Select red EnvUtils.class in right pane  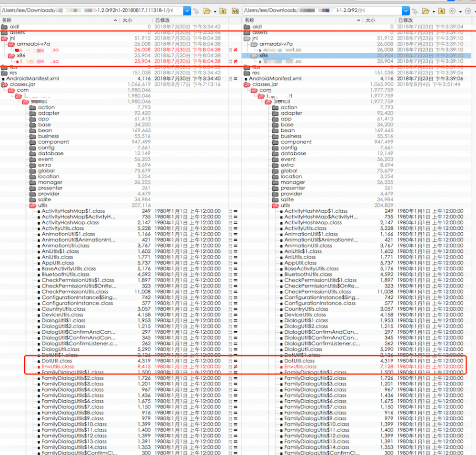click(x=300, y=366)
